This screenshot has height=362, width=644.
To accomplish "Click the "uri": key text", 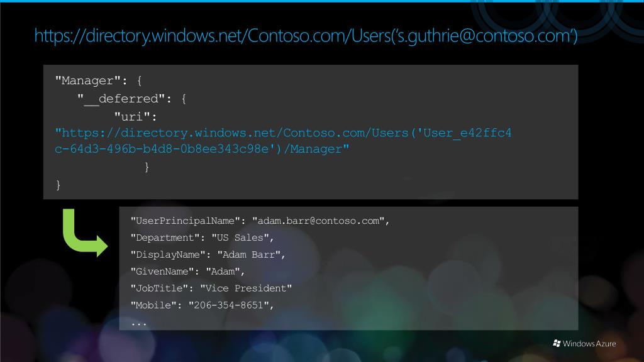I will point(136,117).
